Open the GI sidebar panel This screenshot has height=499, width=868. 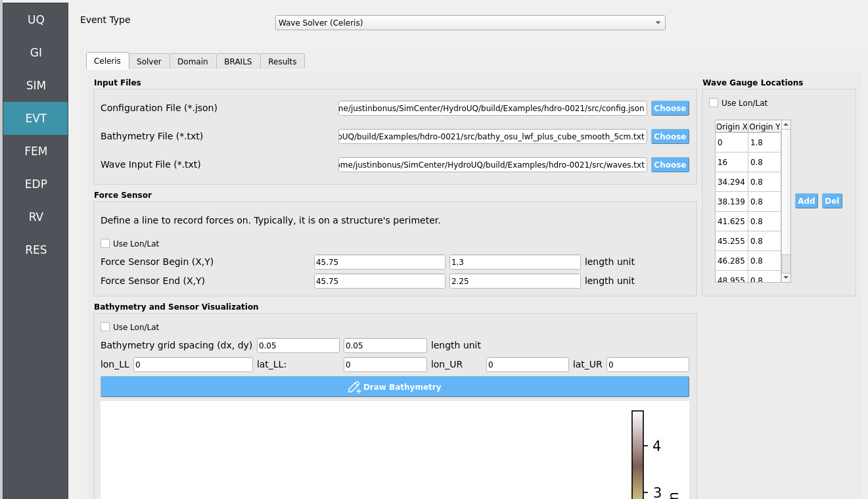tap(35, 53)
